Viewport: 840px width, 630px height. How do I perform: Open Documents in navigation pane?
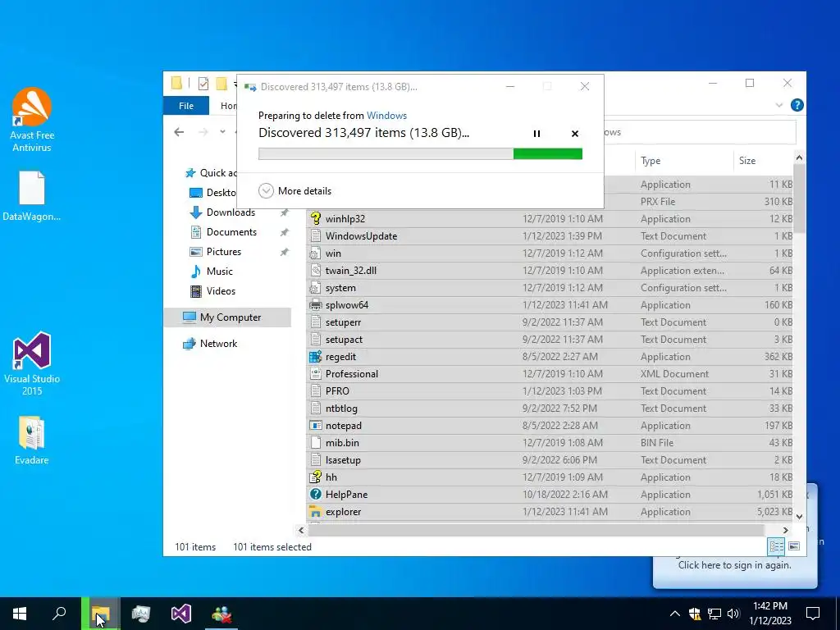pyautogui.click(x=231, y=232)
